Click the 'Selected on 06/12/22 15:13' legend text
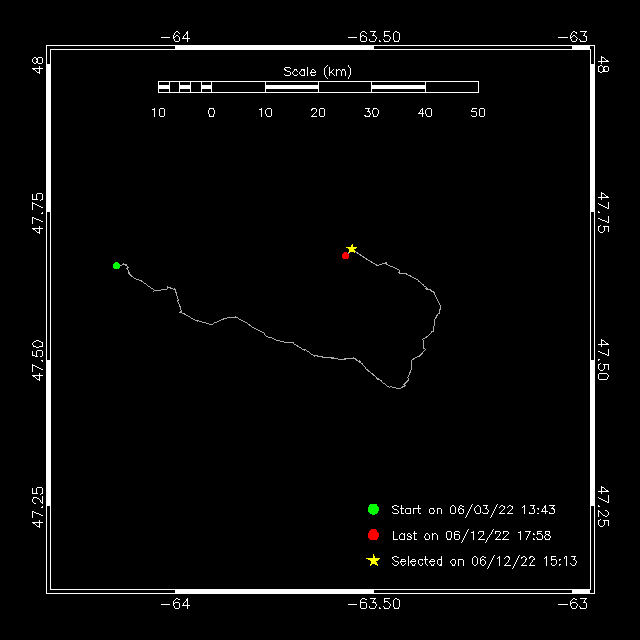The height and width of the screenshot is (640, 640). (484, 561)
